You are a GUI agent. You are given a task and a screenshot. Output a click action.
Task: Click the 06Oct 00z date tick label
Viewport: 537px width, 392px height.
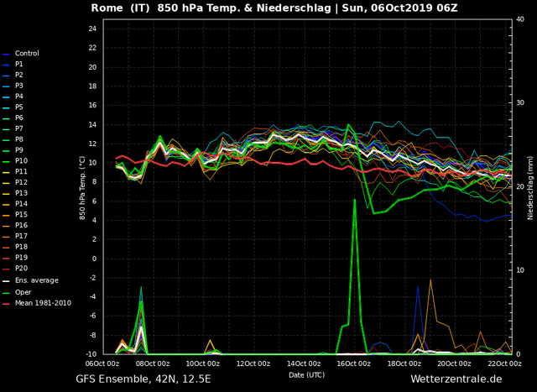103,363
